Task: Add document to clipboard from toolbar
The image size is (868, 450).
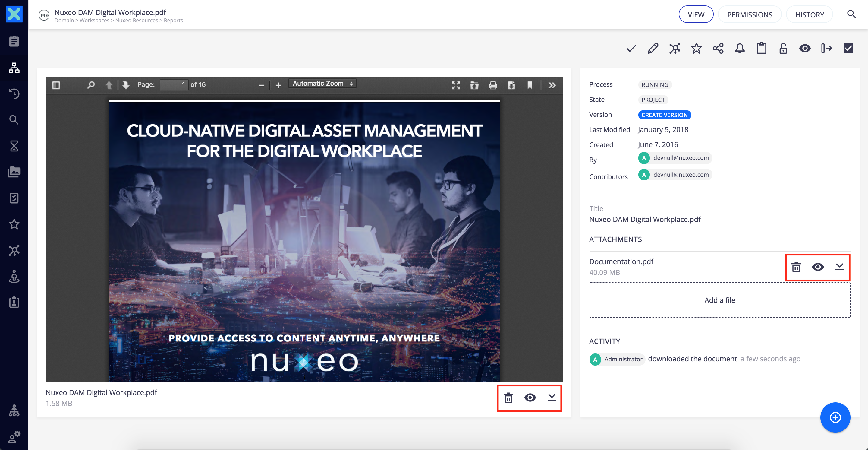Action: (762, 48)
